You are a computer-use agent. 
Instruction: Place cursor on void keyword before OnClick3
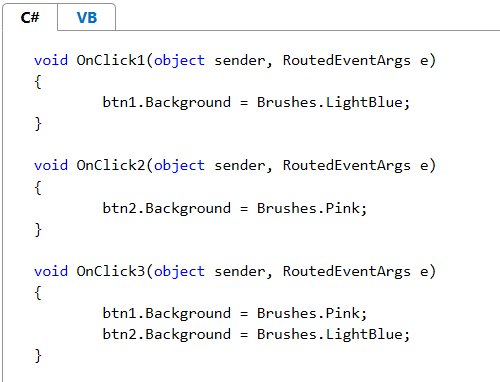pyautogui.click(x=51, y=271)
